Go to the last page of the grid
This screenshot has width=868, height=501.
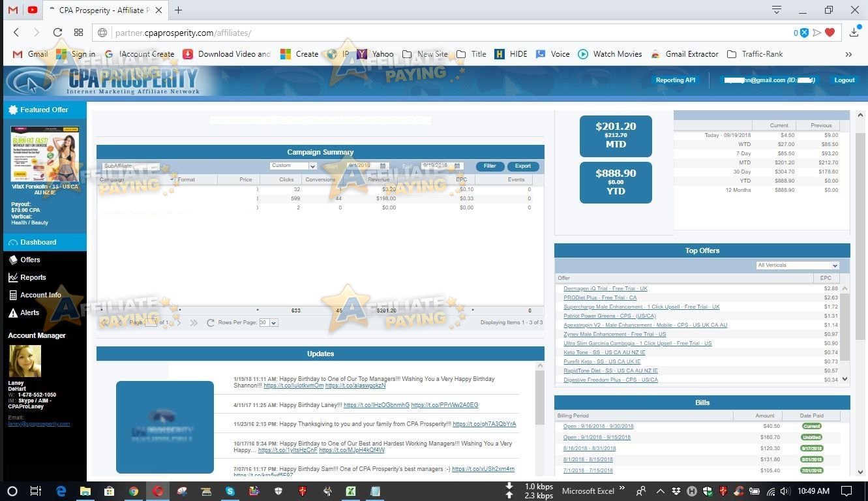[x=194, y=323]
